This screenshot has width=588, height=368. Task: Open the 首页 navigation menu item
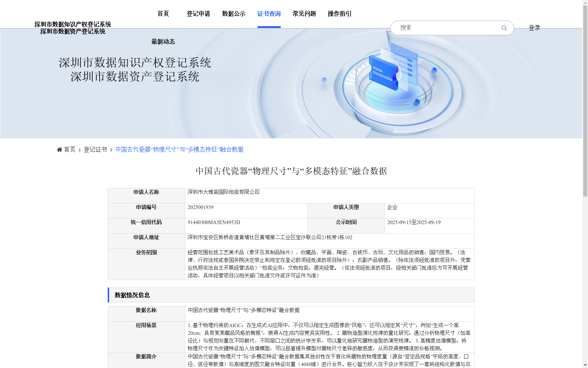coord(163,14)
